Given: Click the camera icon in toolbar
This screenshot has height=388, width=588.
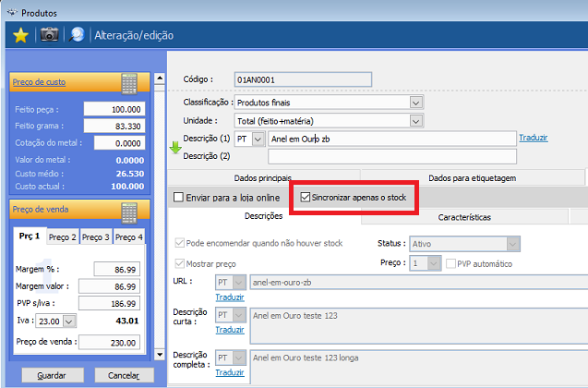Looking at the screenshot, I should [49, 35].
